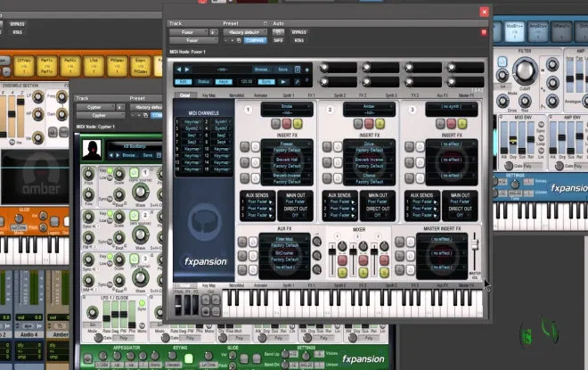Click the first macro knob in Fusor header

pos(324,68)
